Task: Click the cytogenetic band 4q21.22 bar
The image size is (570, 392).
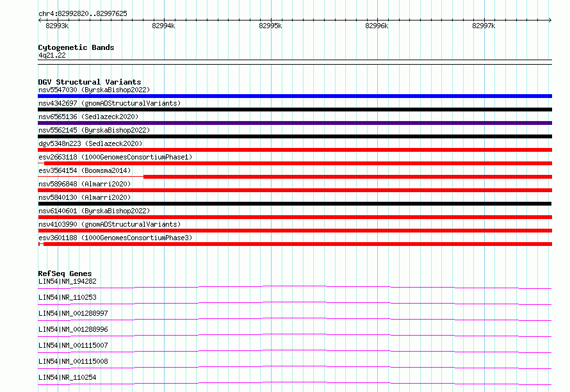Action: coord(295,62)
